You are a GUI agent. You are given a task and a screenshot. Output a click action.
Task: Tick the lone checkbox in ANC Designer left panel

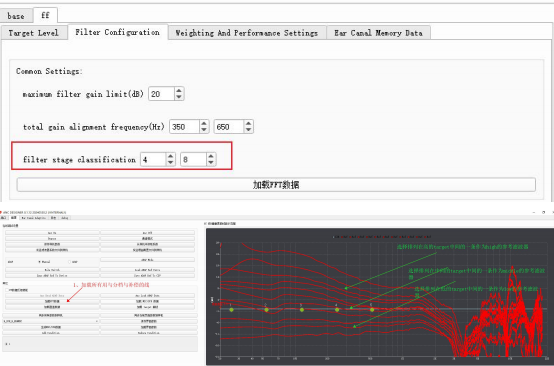tap(7, 290)
